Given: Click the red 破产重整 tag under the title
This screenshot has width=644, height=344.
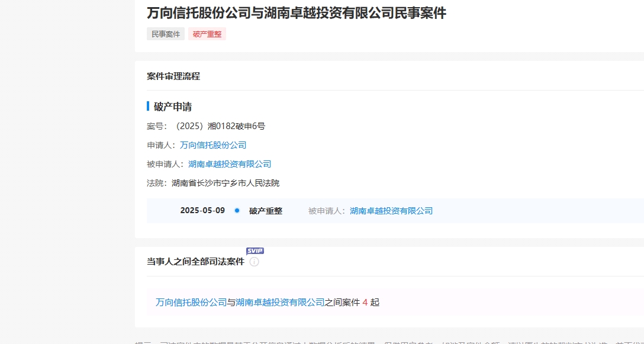Looking at the screenshot, I should [207, 34].
